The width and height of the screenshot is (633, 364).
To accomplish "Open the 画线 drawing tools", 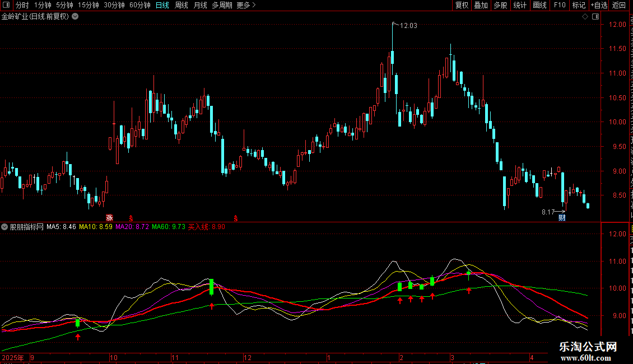I will 540,5.
